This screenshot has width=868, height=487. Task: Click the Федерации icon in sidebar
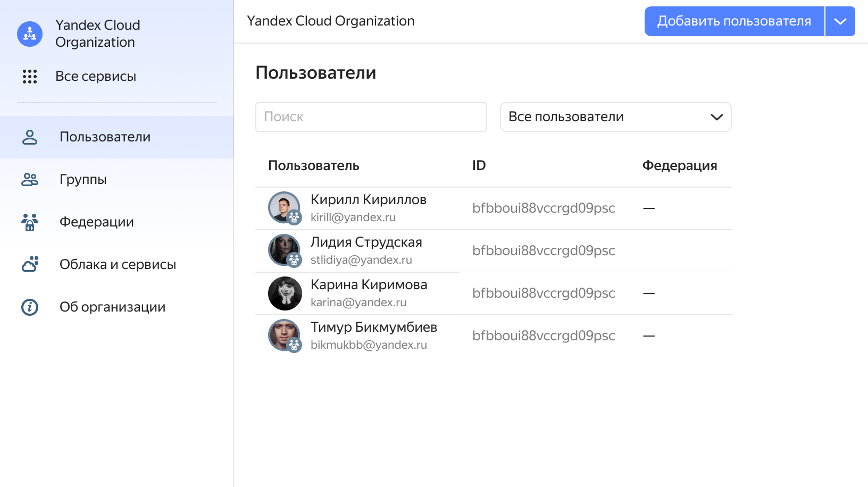[30, 222]
